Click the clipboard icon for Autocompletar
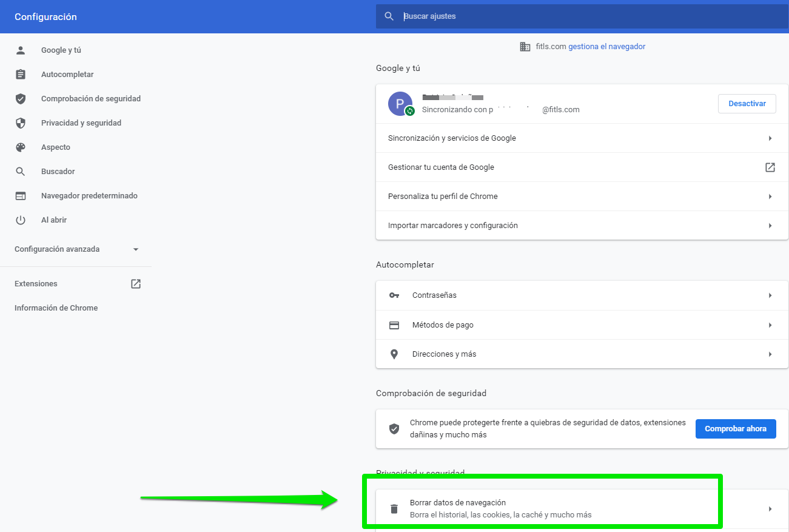789x532 pixels. 21,75
